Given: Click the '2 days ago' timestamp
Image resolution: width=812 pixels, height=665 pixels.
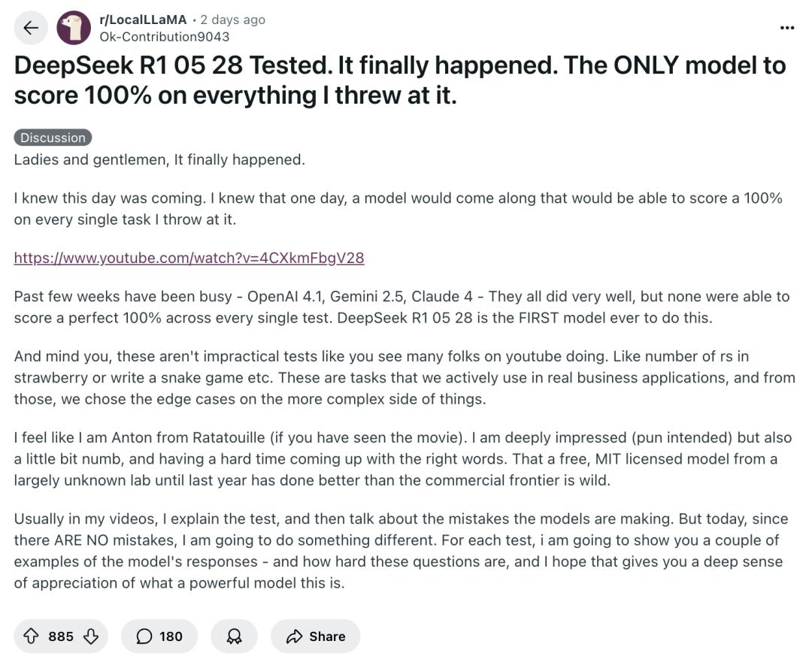Looking at the screenshot, I should point(233,20).
